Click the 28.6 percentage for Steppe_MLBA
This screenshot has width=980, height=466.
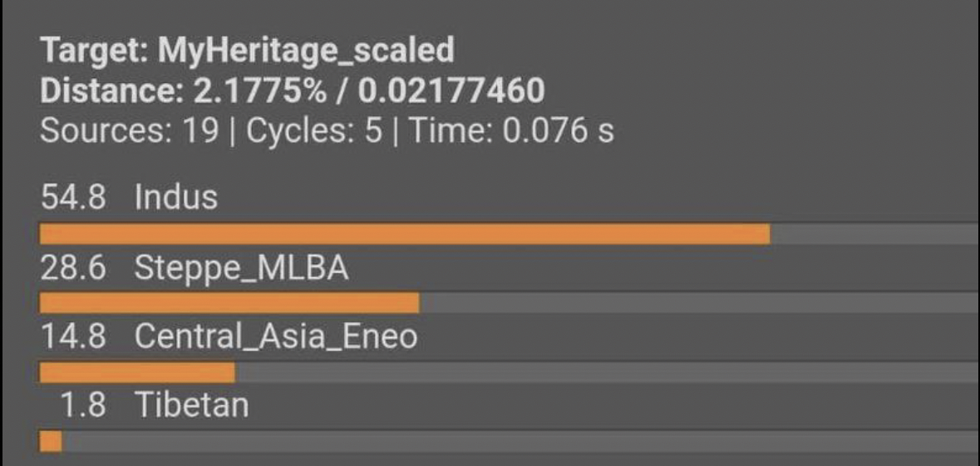coord(73,268)
